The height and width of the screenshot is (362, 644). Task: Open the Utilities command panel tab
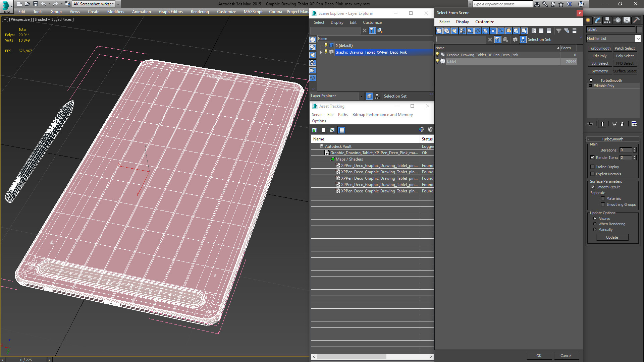pos(636,20)
